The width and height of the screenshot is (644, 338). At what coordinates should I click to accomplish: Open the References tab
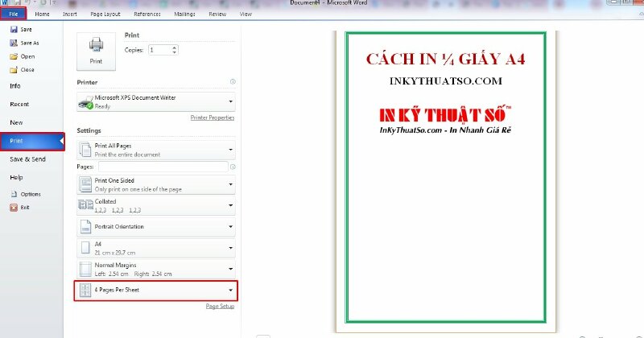pos(147,14)
